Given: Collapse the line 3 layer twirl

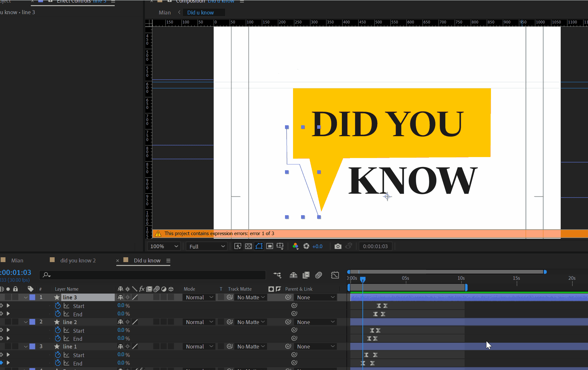Looking at the screenshot, I should click(26, 297).
